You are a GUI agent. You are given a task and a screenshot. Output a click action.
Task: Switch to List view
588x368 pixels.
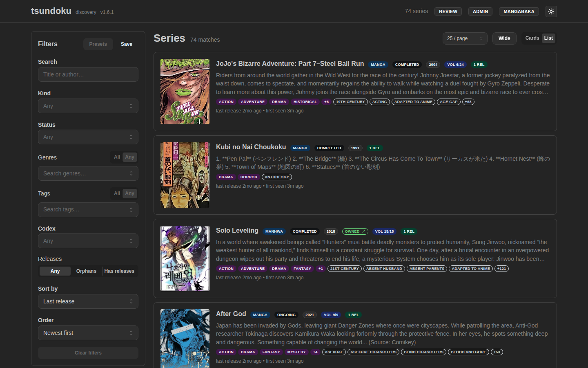548,38
